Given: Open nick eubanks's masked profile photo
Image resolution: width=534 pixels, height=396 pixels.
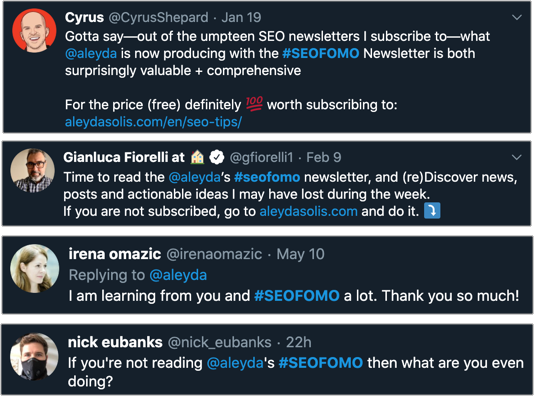Looking at the screenshot, I should [34, 357].
